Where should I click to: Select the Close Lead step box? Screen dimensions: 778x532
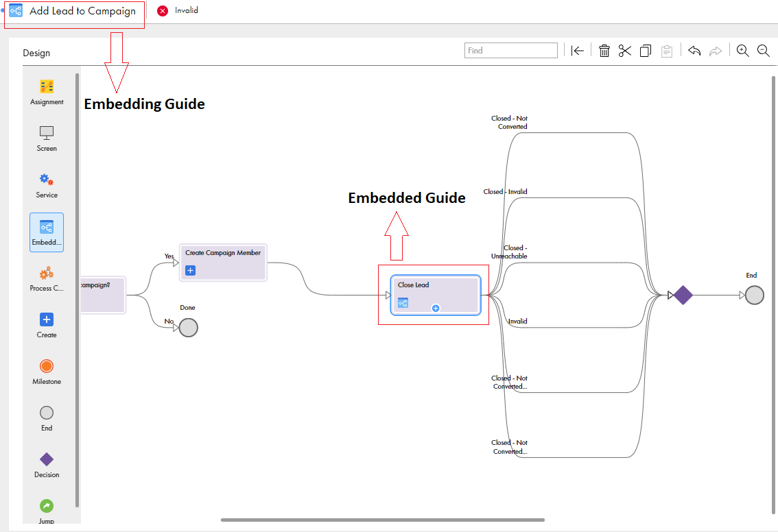436,295
